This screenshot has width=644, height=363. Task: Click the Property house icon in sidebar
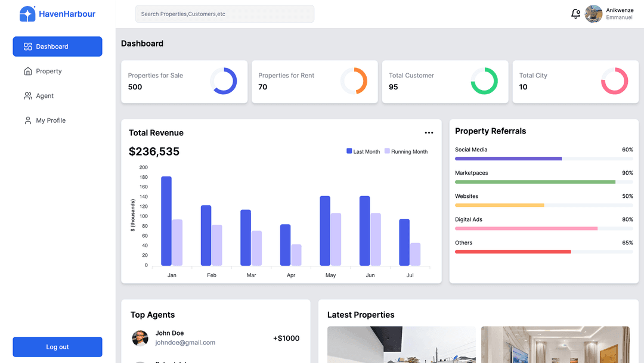point(28,72)
